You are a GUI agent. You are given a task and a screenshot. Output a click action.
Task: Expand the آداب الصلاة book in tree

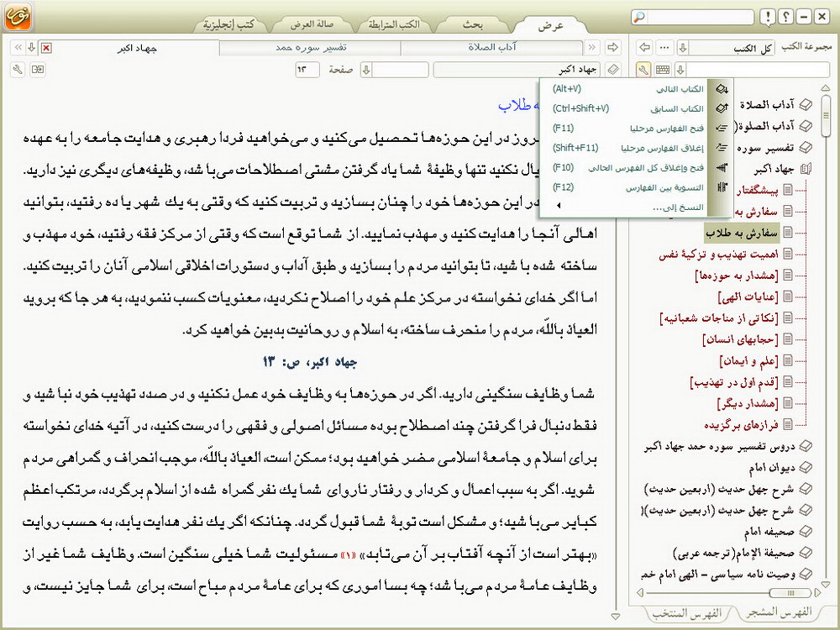[806, 105]
